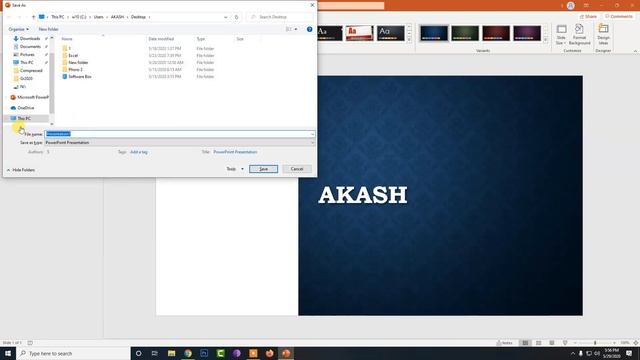Screen dimensions: 640x360
Task: Click the Cancel button
Action: pyautogui.click(x=297, y=169)
